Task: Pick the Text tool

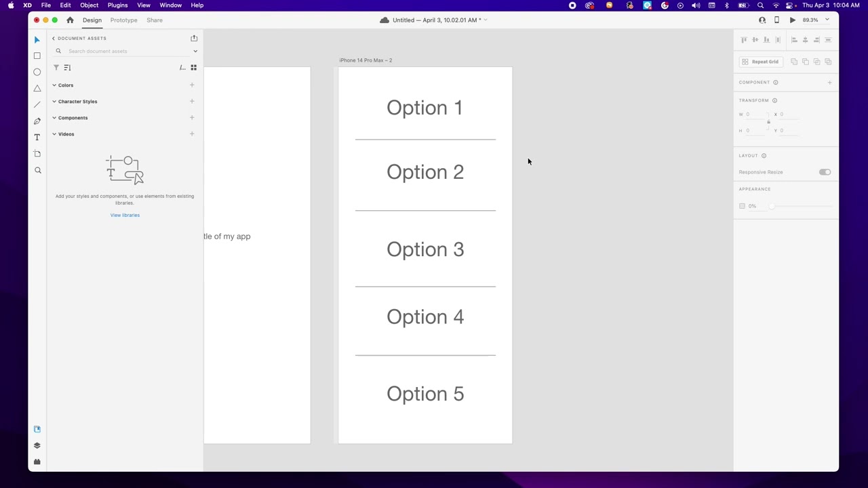Action: coord(37,138)
